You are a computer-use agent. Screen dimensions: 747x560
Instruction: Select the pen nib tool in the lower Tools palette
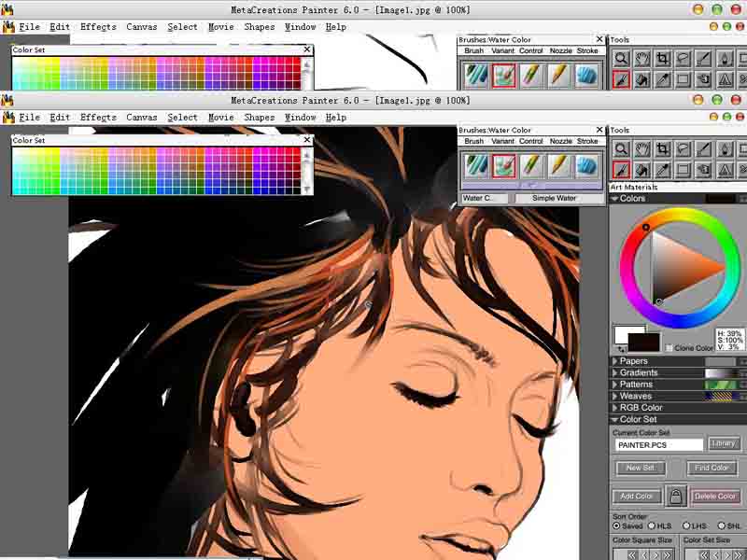(x=726, y=149)
